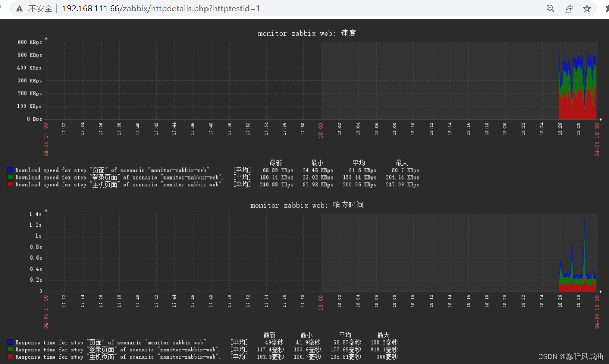Click the latest response value 103.3毫秒
This screenshot has height=364, width=609.
point(270,357)
